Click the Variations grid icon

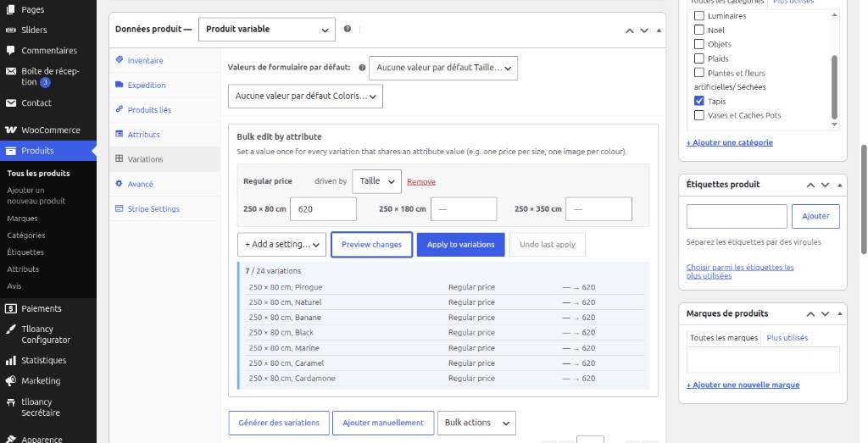tap(119, 158)
